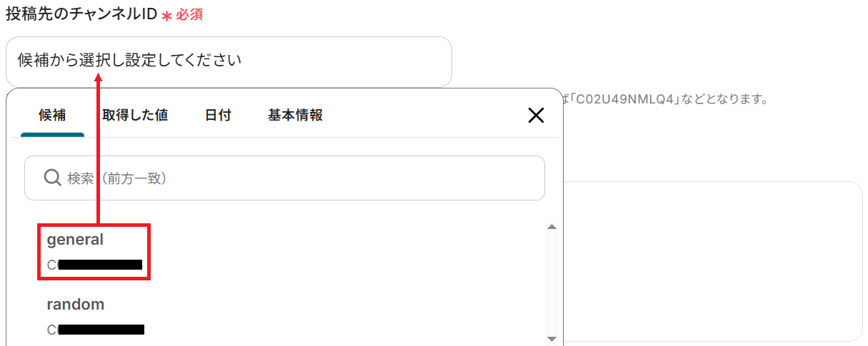Image resolution: width=868 pixels, height=346 pixels.
Task: Click the red asterisk next to the channel ID label
Action: pyautogui.click(x=166, y=16)
